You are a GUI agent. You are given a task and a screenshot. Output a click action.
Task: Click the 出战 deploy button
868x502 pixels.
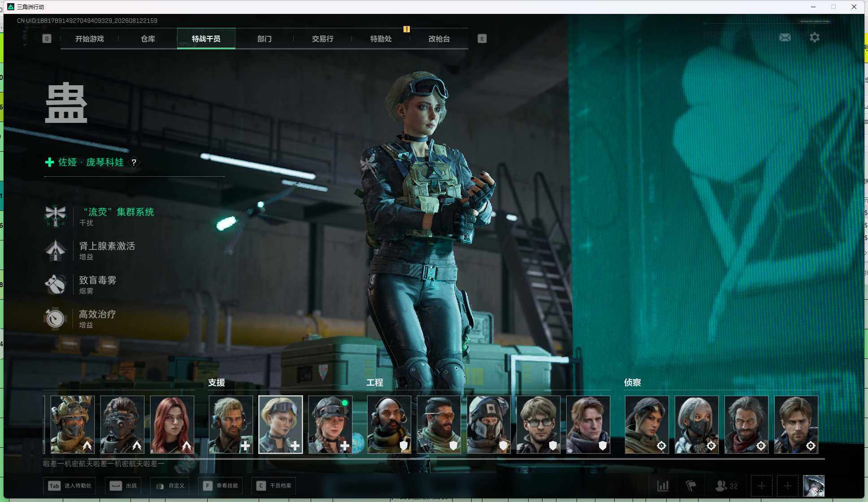pos(123,485)
